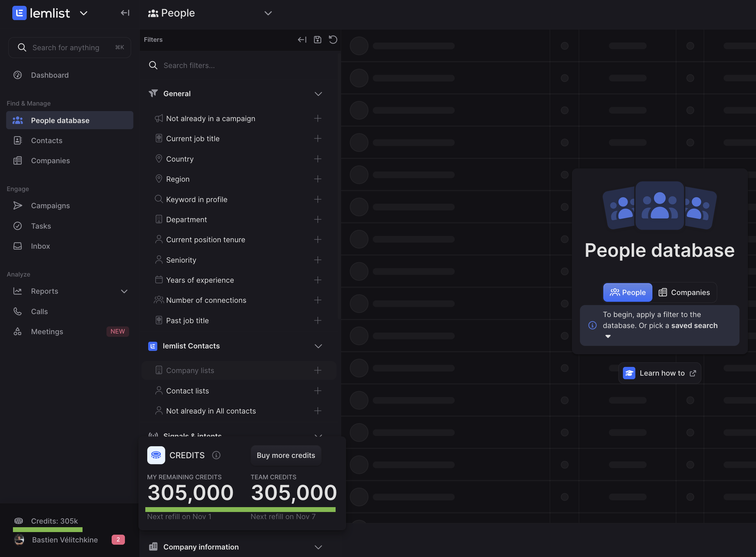Open the Current job title filter row
The image size is (756, 557).
pyautogui.click(x=238, y=139)
